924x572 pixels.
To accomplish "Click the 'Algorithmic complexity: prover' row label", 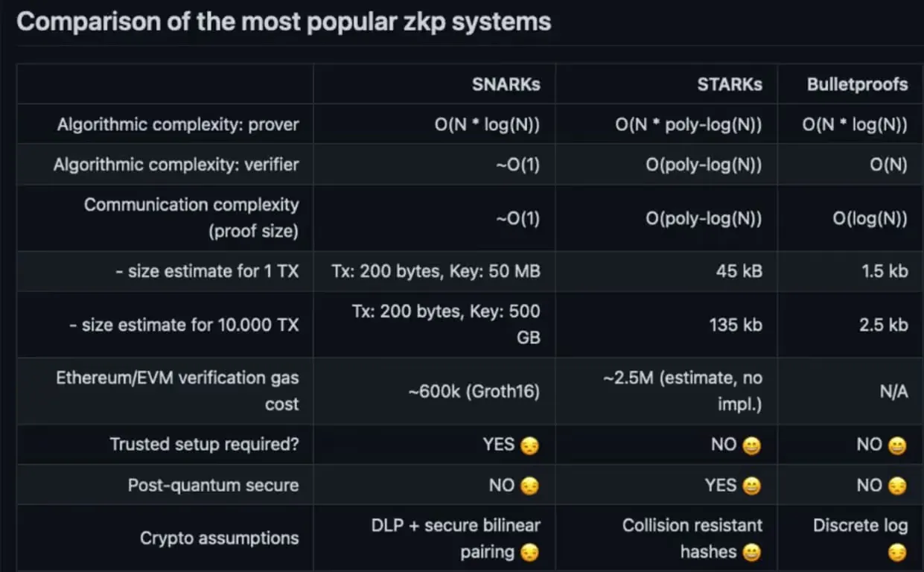I will click(x=178, y=124).
